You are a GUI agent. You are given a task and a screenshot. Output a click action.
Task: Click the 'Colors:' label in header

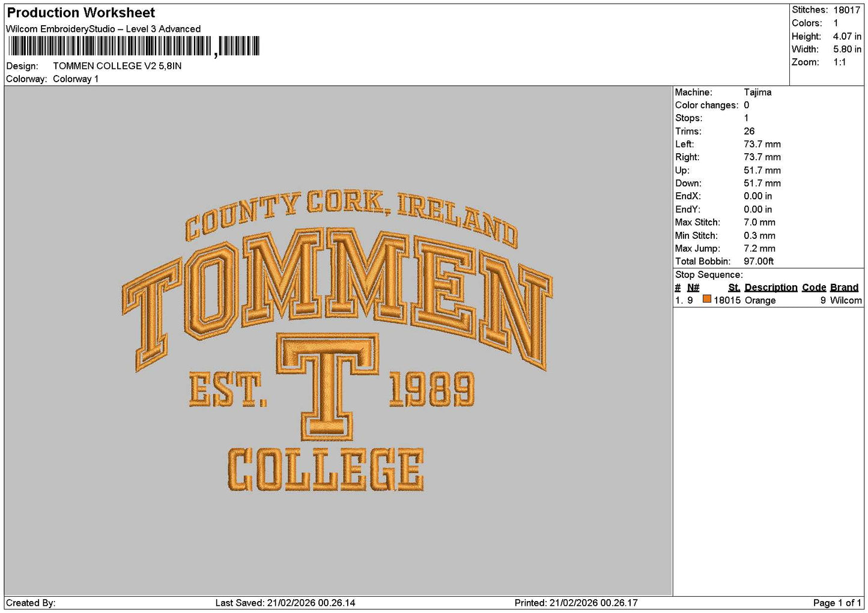pyautogui.click(x=807, y=23)
